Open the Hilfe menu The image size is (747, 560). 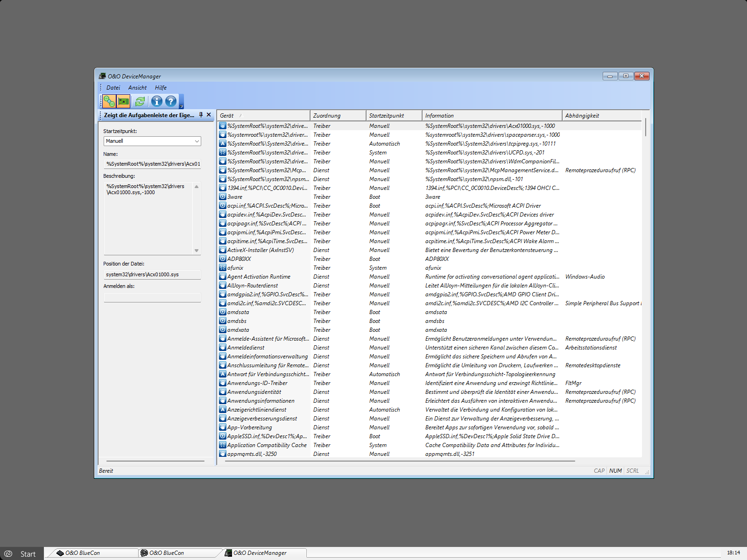pos(161,88)
